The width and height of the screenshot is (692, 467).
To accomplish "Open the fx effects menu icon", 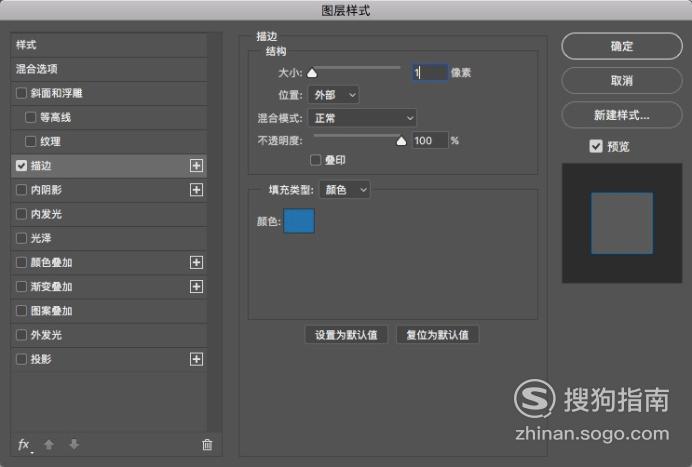I will point(25,444).
